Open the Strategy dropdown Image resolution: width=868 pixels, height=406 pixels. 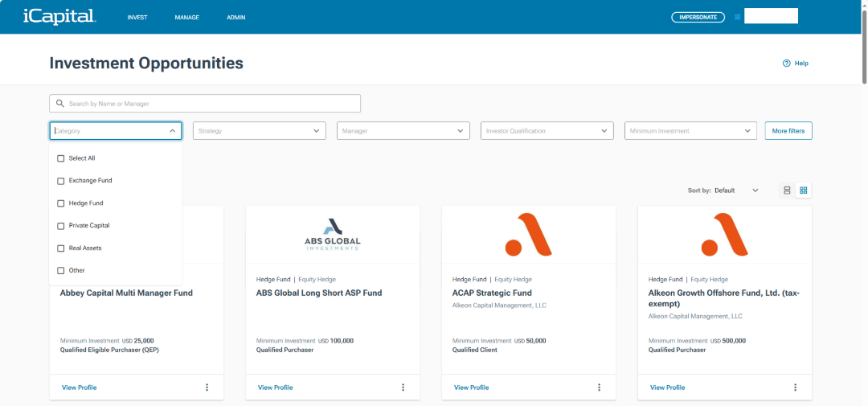click(x=259, y=131)
